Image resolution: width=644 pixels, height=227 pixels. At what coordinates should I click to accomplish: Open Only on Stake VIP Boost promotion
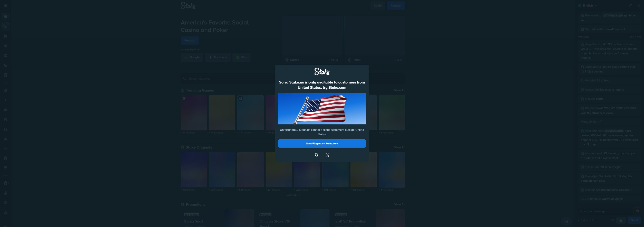click(x=293, y=218)
